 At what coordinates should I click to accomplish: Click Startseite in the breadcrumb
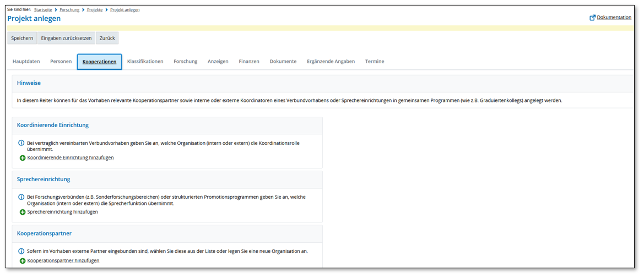44,10
